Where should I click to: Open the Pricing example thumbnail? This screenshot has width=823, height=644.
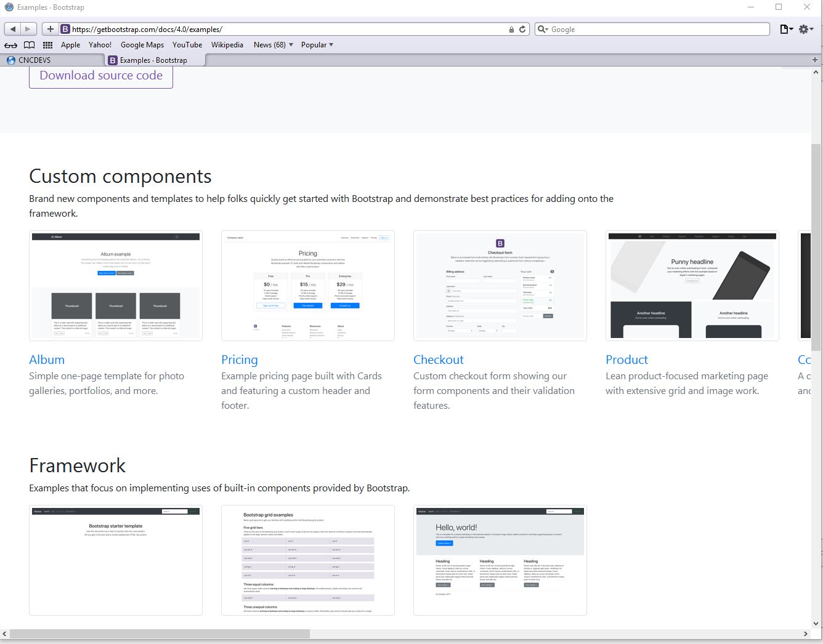point(308,286)
